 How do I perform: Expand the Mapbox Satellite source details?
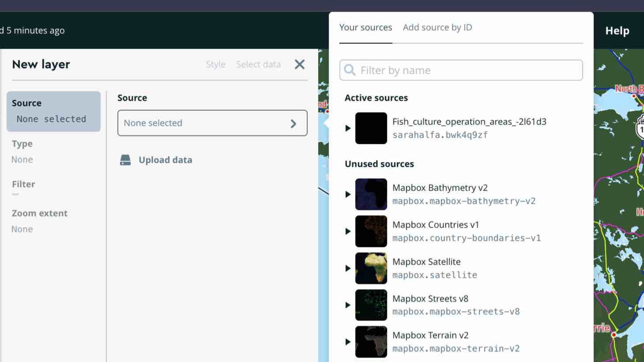pyautogui.click(x=347, y=268)
